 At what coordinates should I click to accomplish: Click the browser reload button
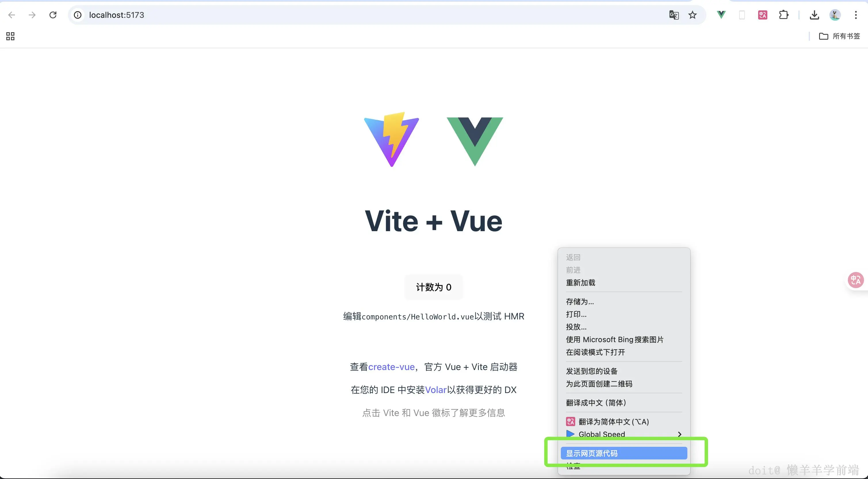click(53, 15)
